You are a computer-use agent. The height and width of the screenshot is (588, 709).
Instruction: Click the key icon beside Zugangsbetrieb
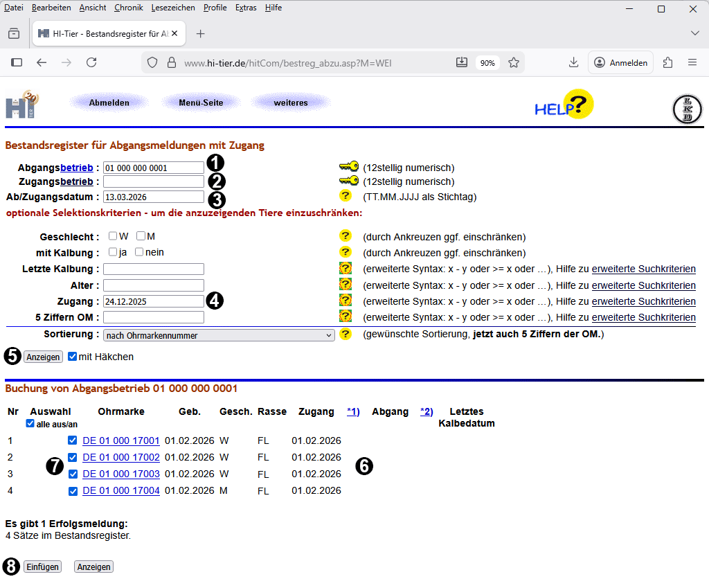[348, 181]
